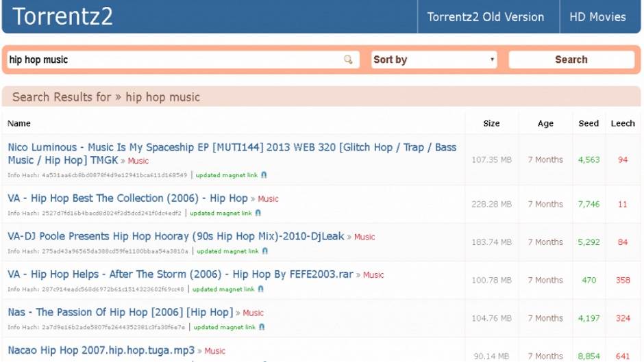The height and width of the screenshot is (362, 644).
Task: Open Nacao Hip Hop 2007 mp3 link
Action: click(101, 350)
